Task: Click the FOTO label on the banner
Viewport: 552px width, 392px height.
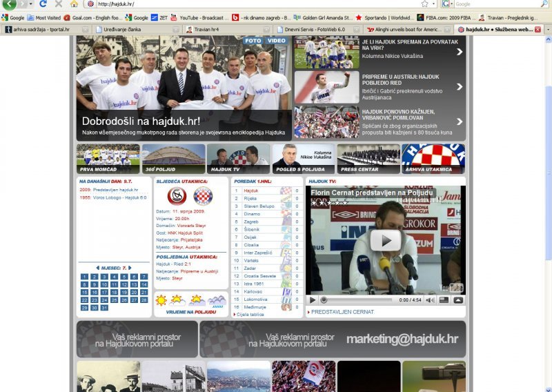Action: [x=253, y=41]
